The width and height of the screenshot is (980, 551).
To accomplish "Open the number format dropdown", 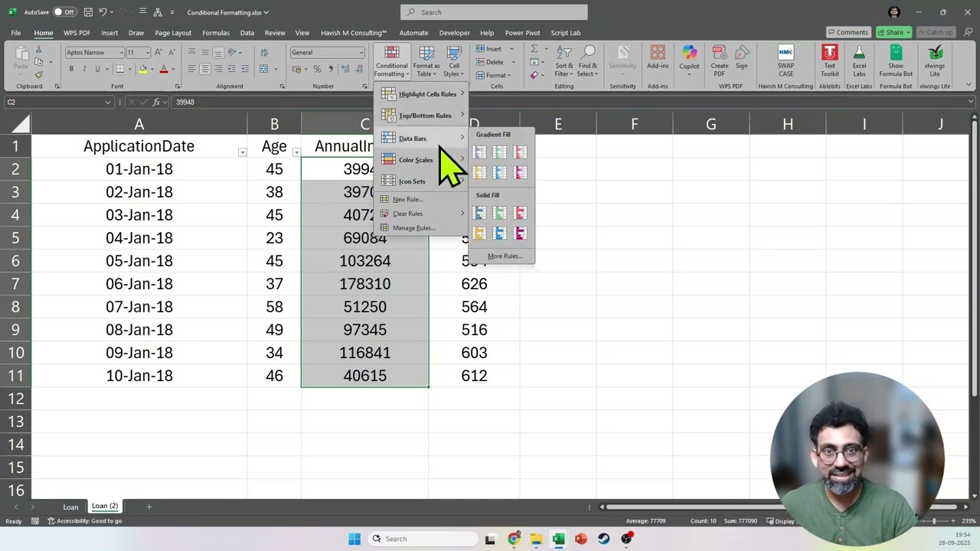I will coord(361,53).
